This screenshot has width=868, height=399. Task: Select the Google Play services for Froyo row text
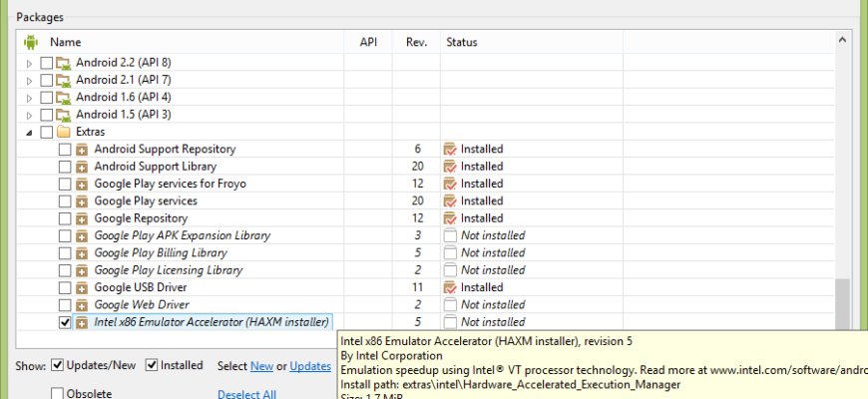point(170,184)
